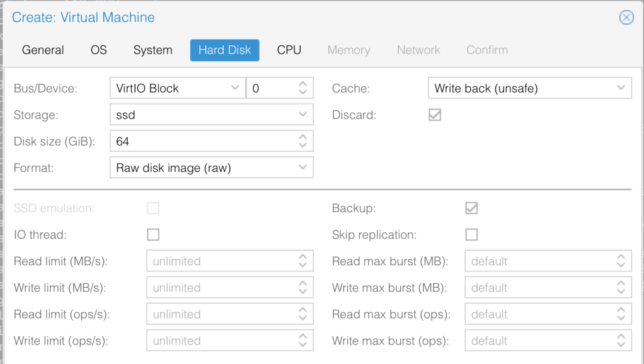Click the Write limit (ops/s) field
644x364 pixels.
(x=221, y=341)
